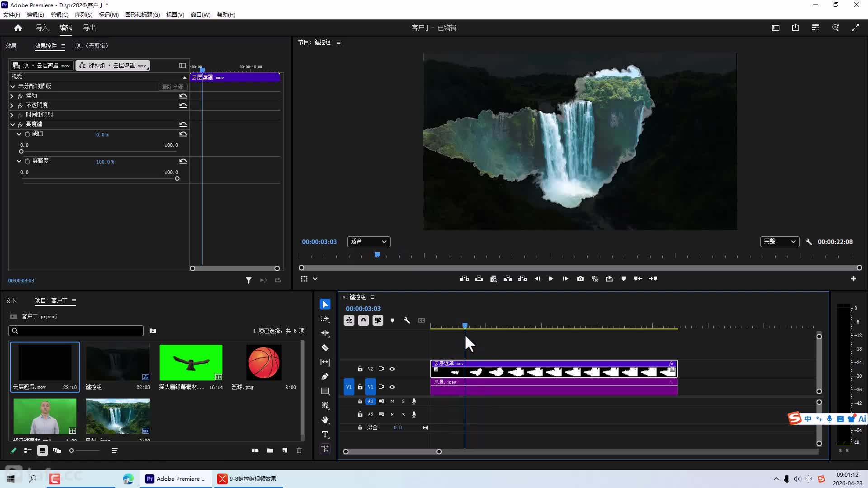Open timeline display settings wrench
The width and height of the screenshot is (868, 488).
[407, 320]
